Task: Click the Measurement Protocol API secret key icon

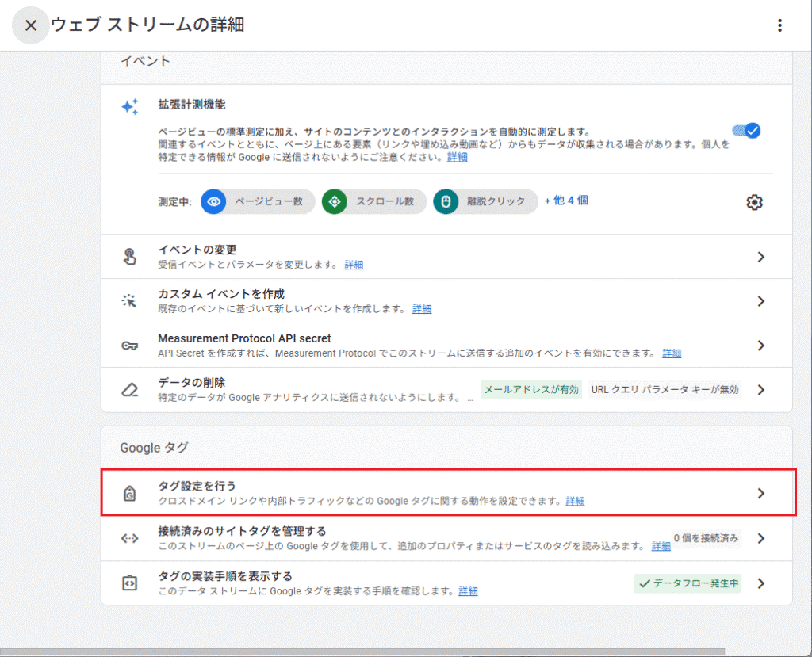Action: (x=129, y=346)
